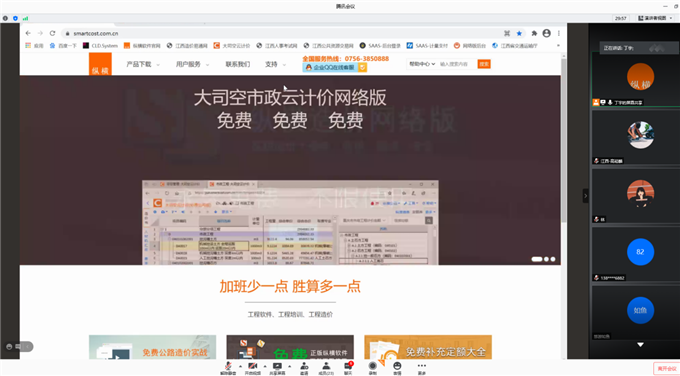Click the leave meeting button
This screenshot has height=376, width=680.
click(x=667, y=369)
